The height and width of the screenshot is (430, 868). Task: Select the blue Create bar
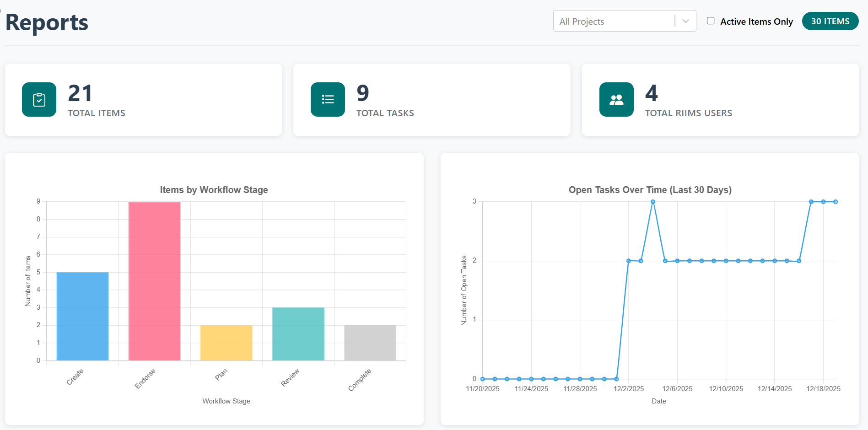click(x=82, y=316)
